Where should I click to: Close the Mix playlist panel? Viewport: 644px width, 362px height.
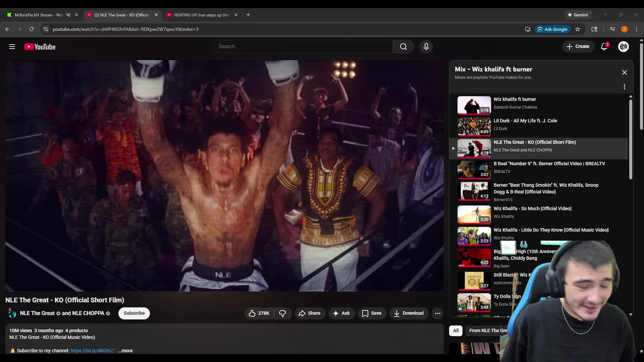[x=624, y=72]
